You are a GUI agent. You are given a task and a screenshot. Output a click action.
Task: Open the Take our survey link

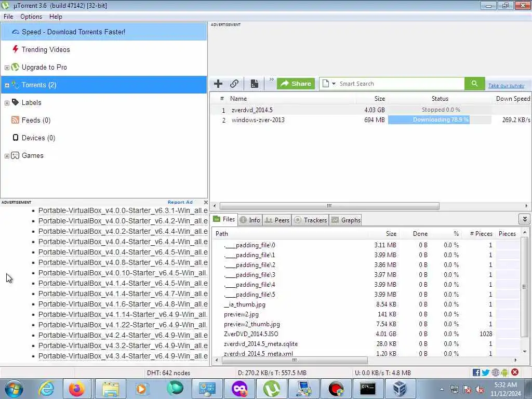[x=506, y=86]
